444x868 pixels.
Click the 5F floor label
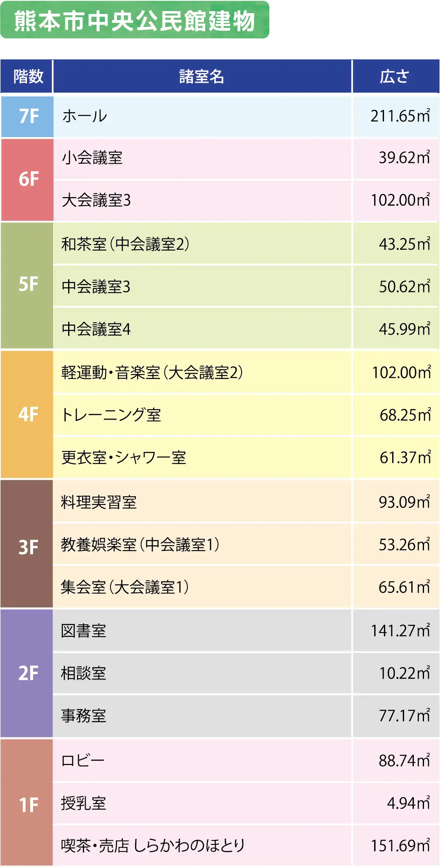tap(28, 284)
